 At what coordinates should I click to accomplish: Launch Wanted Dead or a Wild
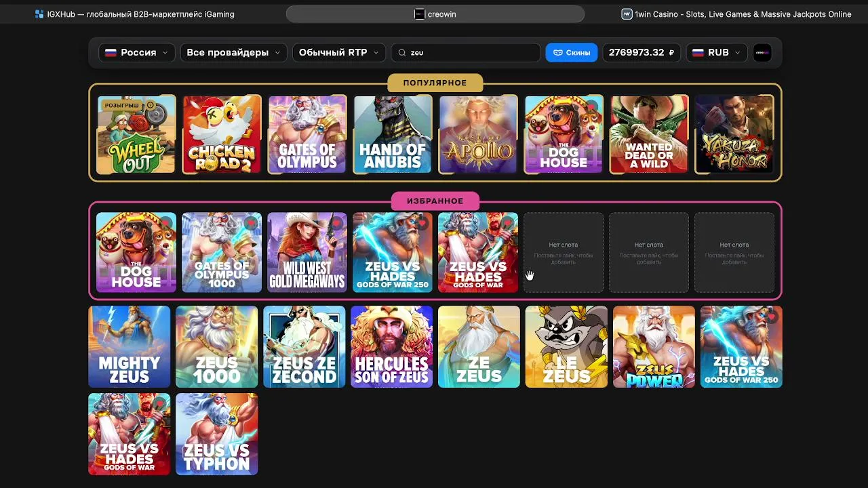pyautogui.click(x=649, y=134)
